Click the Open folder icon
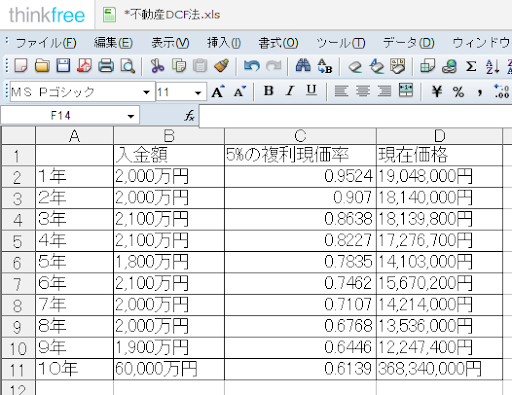The image size is (512, 395). [x=42, y=66]
